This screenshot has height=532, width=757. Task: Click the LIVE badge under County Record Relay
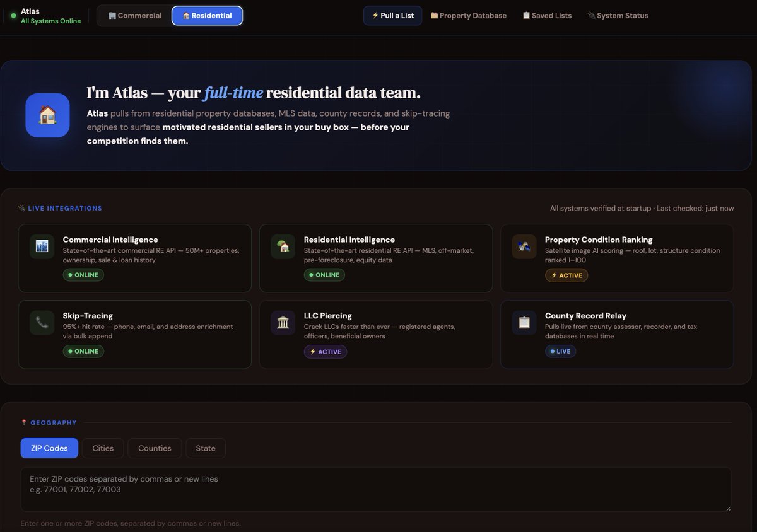point(560,351)
